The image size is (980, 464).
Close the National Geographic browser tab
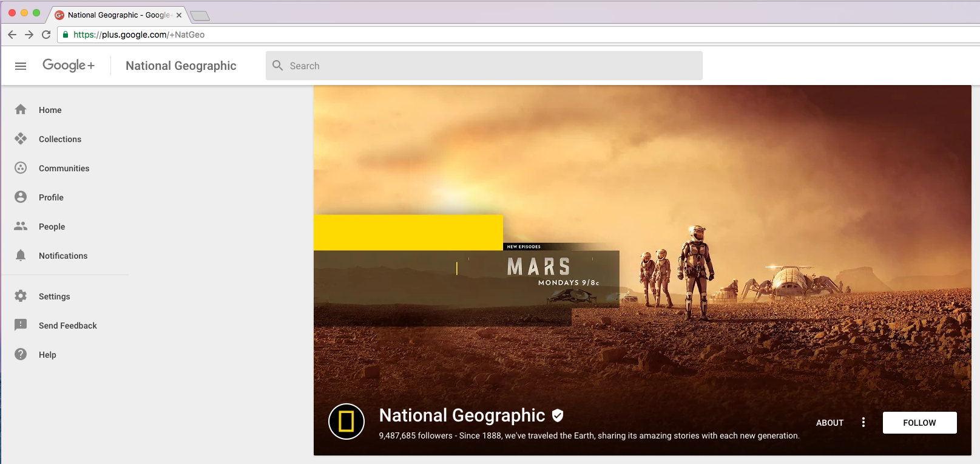click(x=179, y=15)
